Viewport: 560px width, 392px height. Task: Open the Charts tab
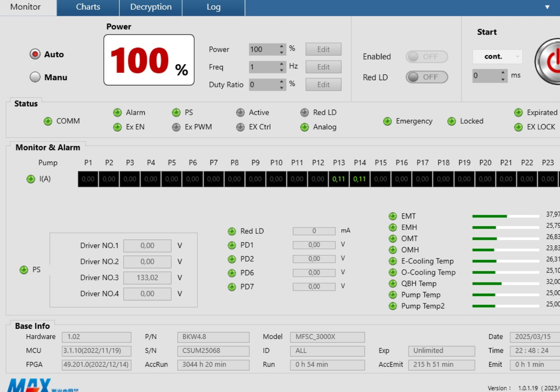tap(88, 7)
